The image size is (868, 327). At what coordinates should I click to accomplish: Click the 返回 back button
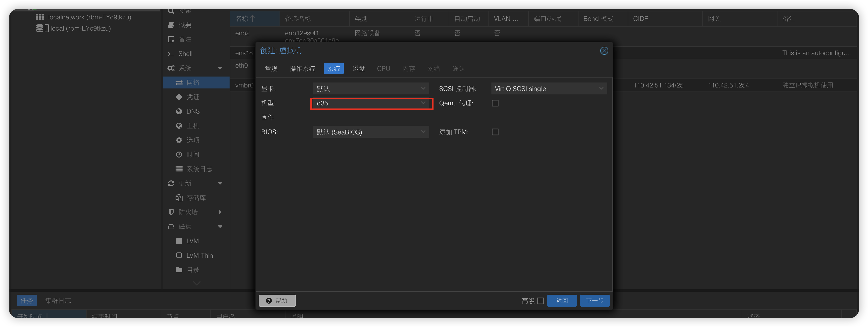click(562, 301)
